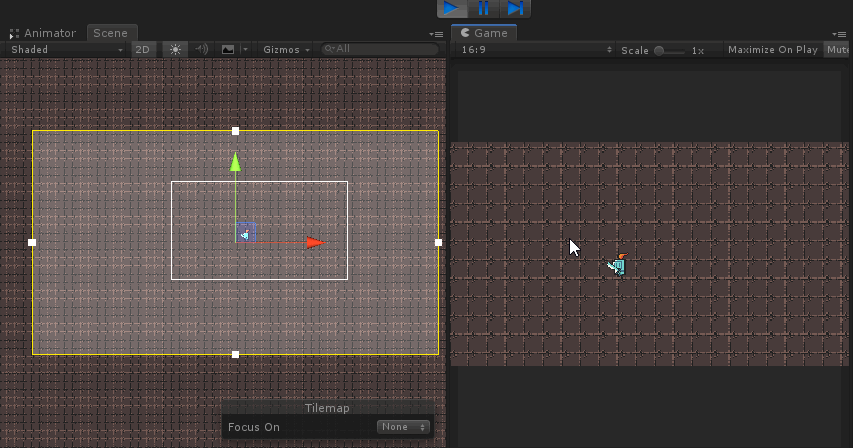Click the green Y-axis arrow gizmo
This screenshot has height=448, width=853.
tap(235, 162)
